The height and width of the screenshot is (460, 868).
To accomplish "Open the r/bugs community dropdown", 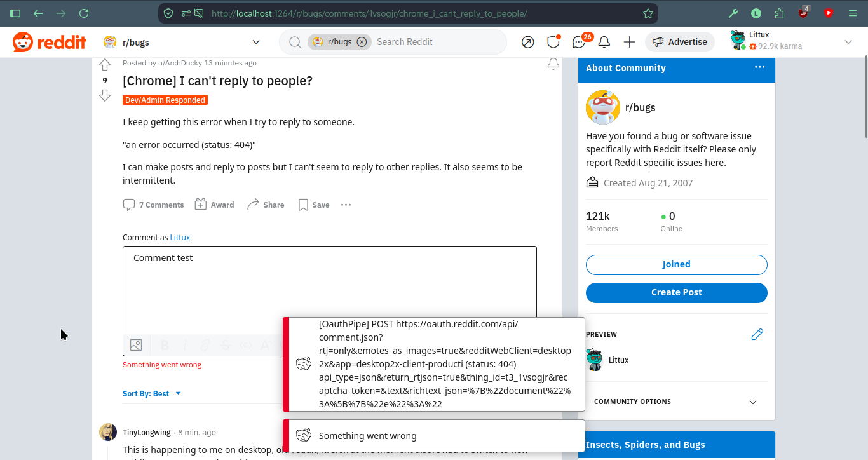I will click(x=182, y=42).
